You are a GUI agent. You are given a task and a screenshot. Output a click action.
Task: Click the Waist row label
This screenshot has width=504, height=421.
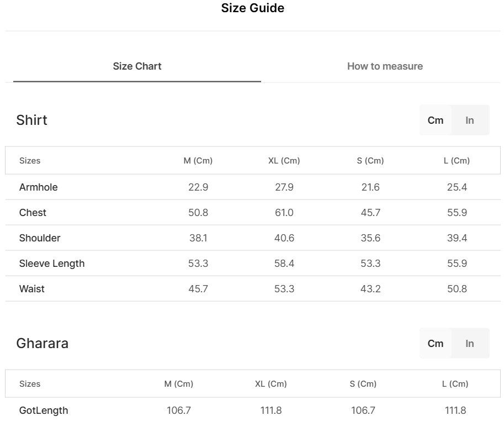point(32,289)
